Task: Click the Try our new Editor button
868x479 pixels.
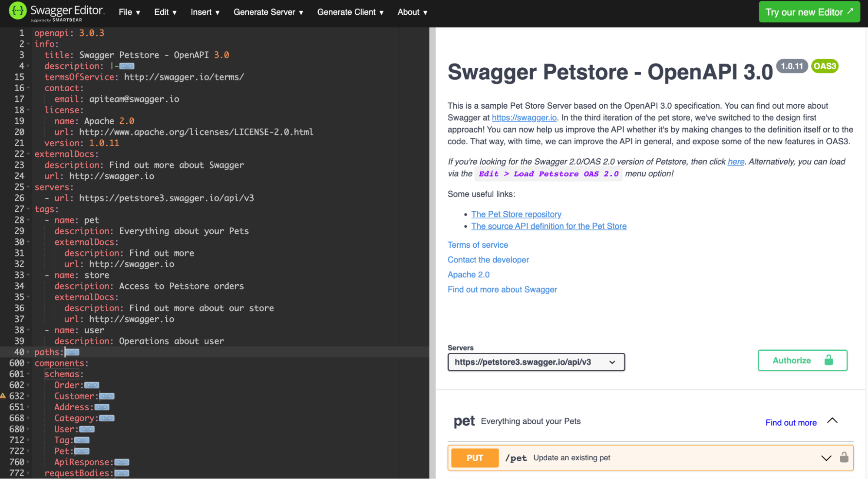Action: (x=809, y=12)
